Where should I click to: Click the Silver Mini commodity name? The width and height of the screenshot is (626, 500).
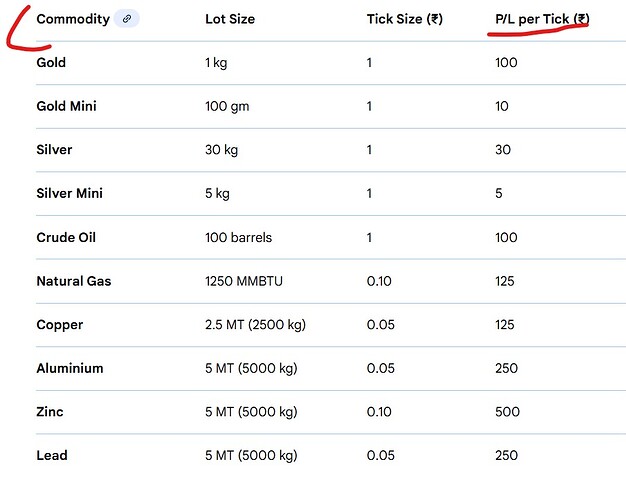pos(69,193)
